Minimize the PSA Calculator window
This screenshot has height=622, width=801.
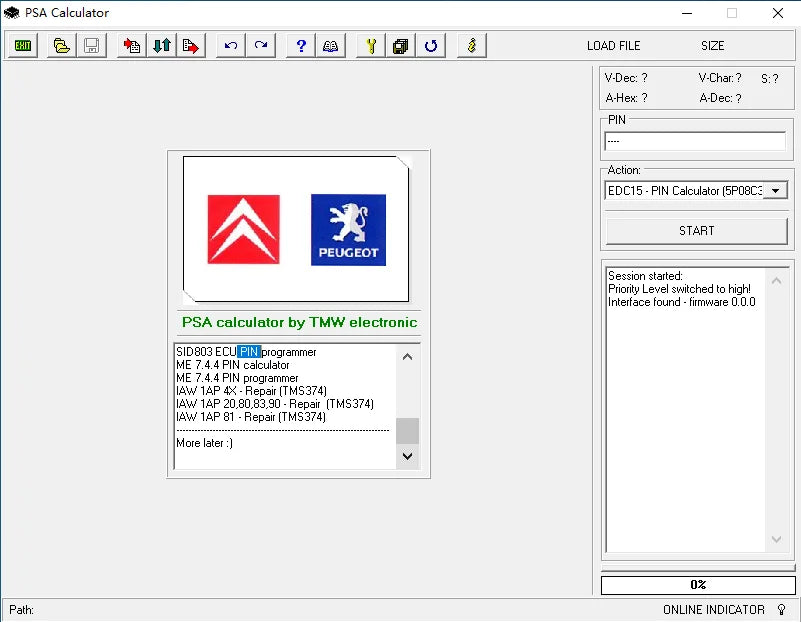click(x=687, y=13)
